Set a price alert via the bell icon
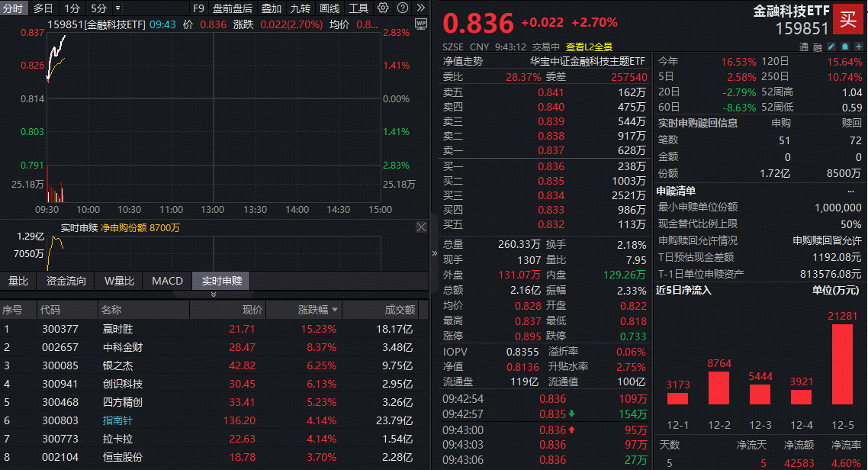This screenshot has width=868, height=470. pyautogui.click(x=845, y=47)
